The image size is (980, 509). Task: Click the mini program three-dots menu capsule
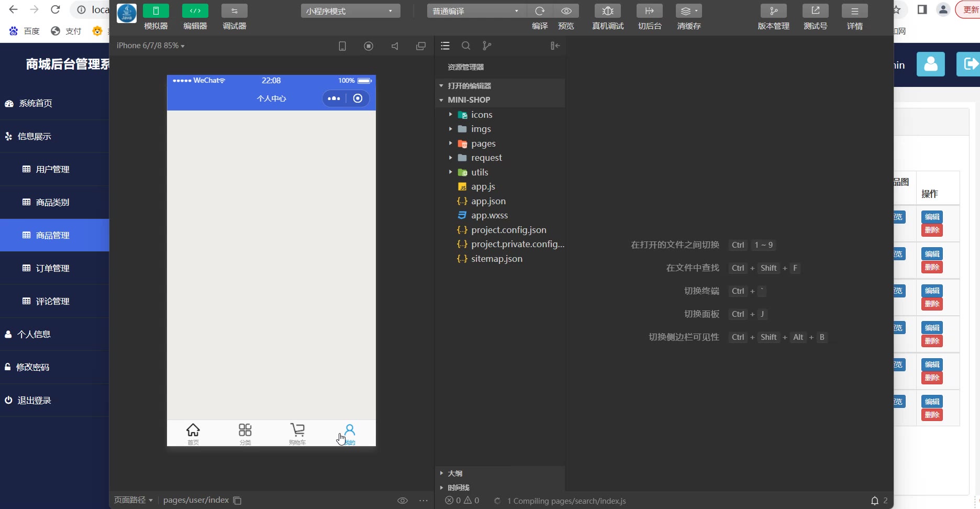tap(334, 98)
